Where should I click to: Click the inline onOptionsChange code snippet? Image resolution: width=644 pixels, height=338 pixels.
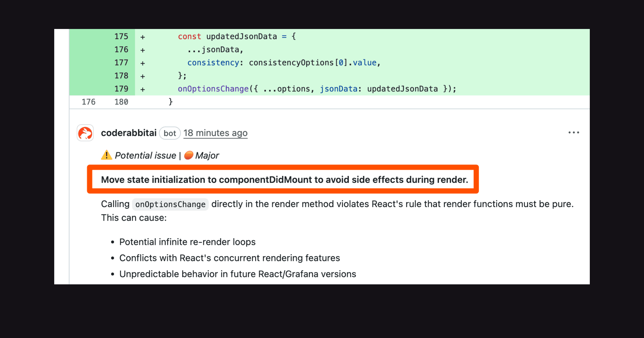[170, 204]
